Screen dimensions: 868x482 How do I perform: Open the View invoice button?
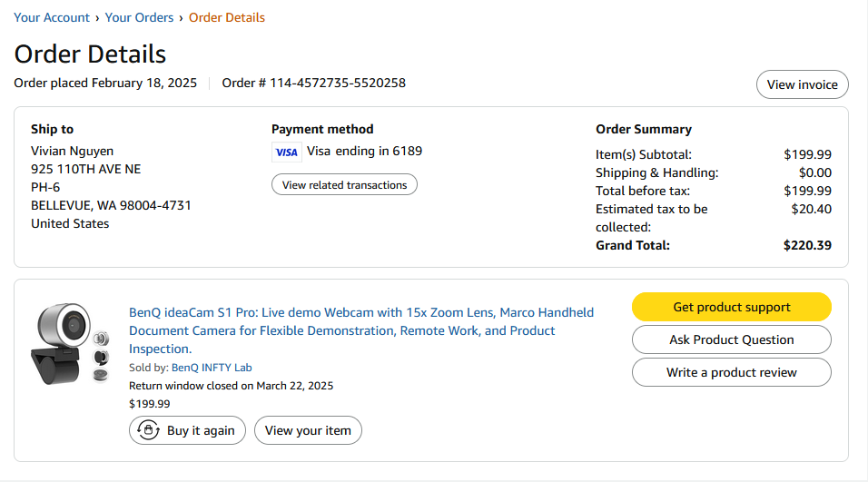click(x=802, y=84)
